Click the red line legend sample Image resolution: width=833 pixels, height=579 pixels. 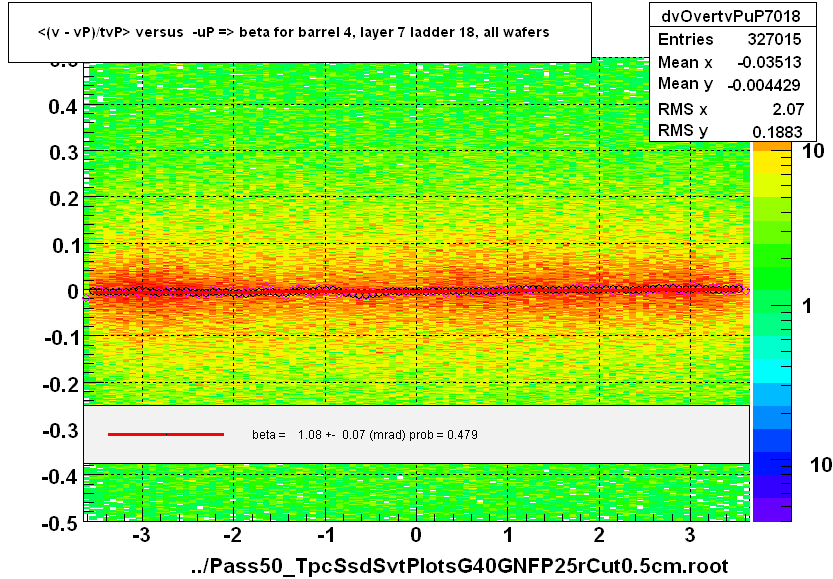166,435
